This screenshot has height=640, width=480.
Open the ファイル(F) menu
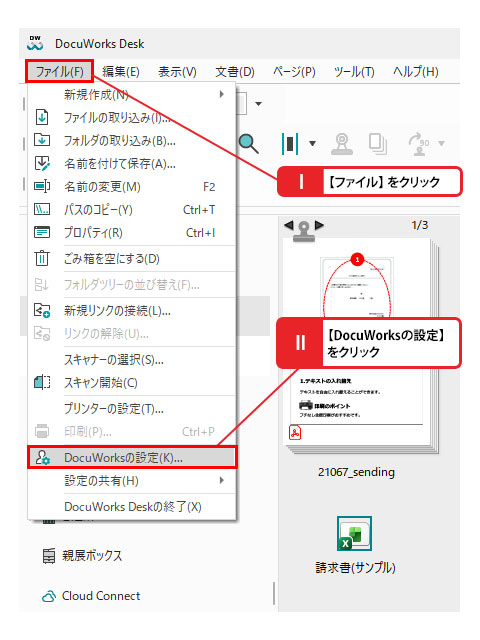[x=60, y=72]
